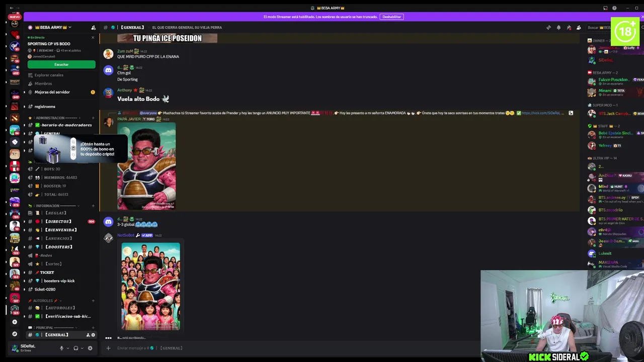This screenshot has width=644, height=362.
Task: Add channel to ADMINISTRACION with plus icon
Action: coord(93,118)
